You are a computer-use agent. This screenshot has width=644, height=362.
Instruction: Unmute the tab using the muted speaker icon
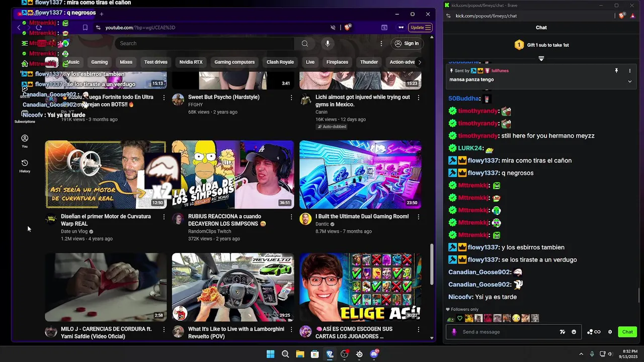coord(333,28)
